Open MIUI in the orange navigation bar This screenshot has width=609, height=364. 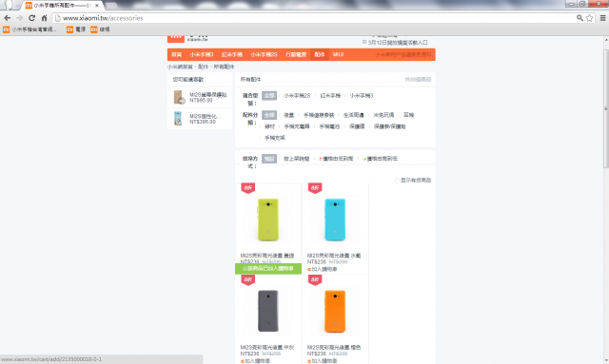[339, 55]
